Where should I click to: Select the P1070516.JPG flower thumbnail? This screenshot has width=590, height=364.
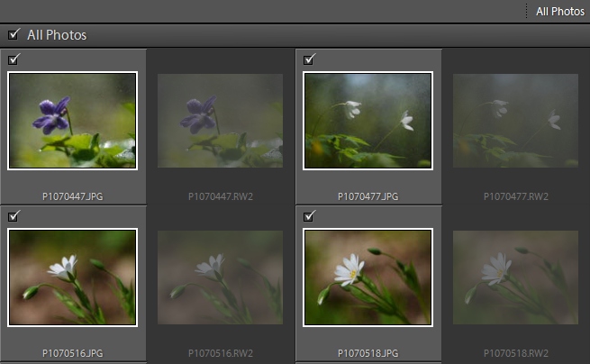(x=72, y=277)
